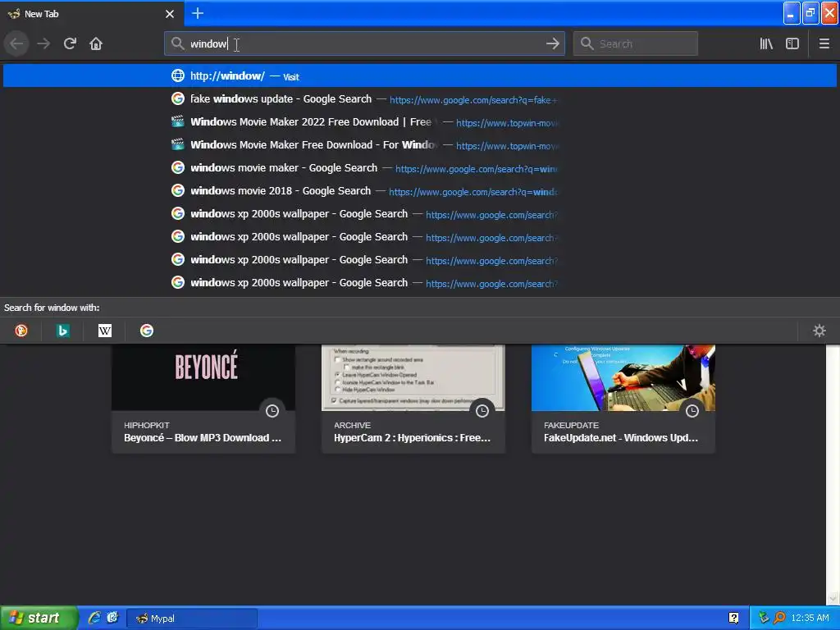Click the FakeUpdate.net - Windows Upd... title

coord(621,438)
